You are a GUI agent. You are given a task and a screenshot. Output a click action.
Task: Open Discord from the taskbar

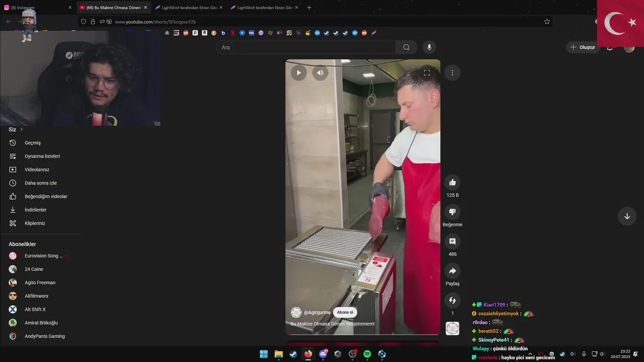[323, 354]
